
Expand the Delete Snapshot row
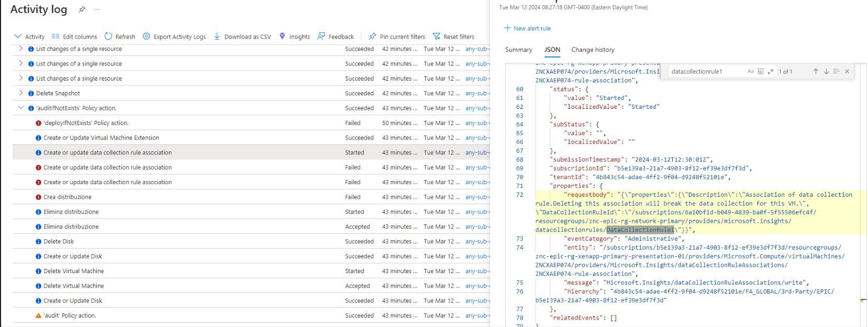click(x=21, y=93)
